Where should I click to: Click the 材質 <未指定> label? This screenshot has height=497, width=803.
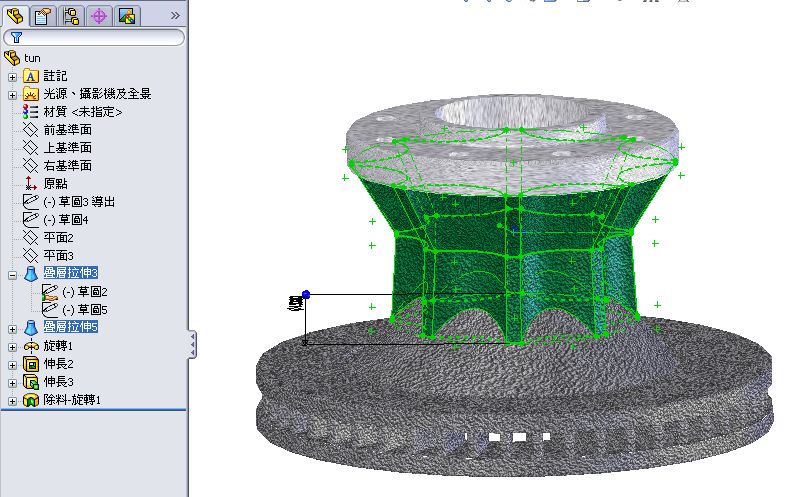tap(83, 112)
